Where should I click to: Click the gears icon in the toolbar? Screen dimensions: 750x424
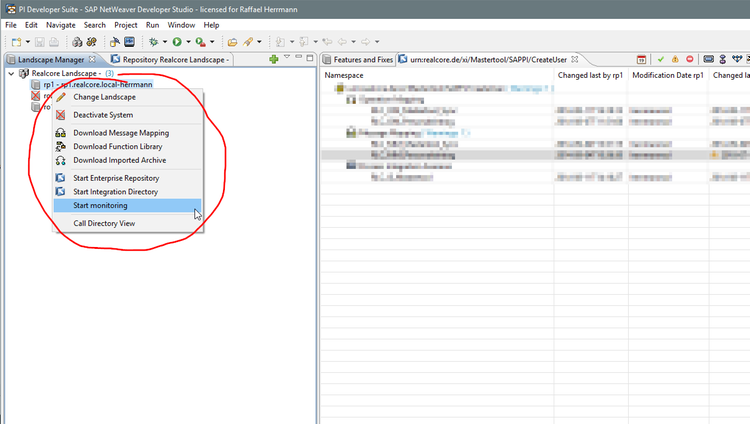tap(91, 42)
